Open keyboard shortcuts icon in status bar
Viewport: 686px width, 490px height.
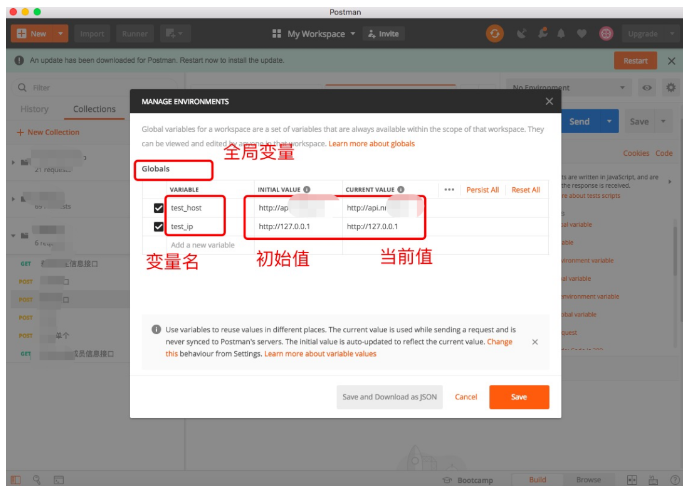(x=653, y=480)
